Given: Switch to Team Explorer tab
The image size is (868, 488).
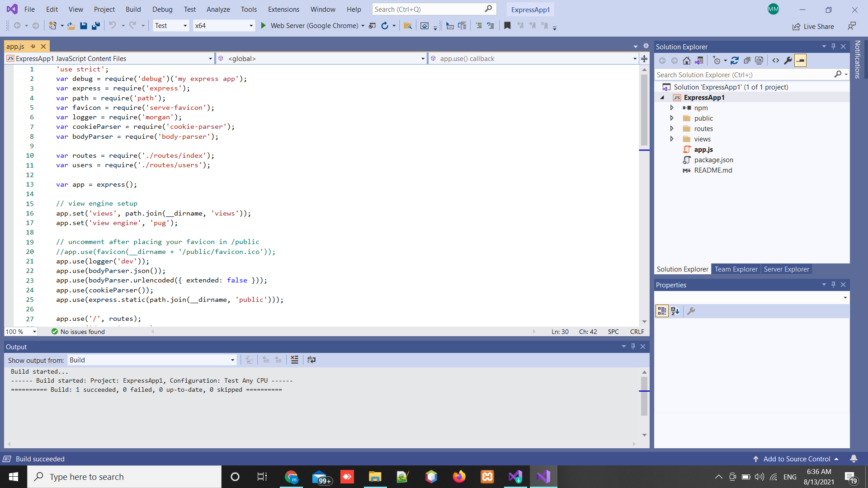Looking at the screenshot, I should (x=735, y=269).
